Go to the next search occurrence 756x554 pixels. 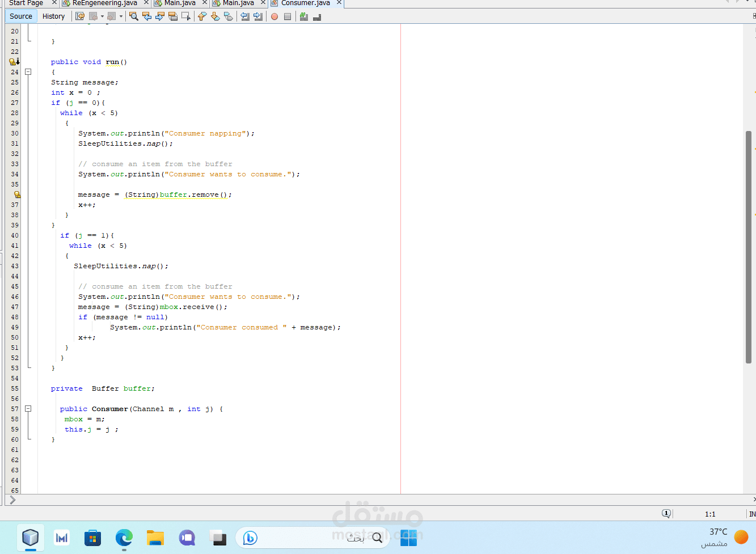coord(160,16)
